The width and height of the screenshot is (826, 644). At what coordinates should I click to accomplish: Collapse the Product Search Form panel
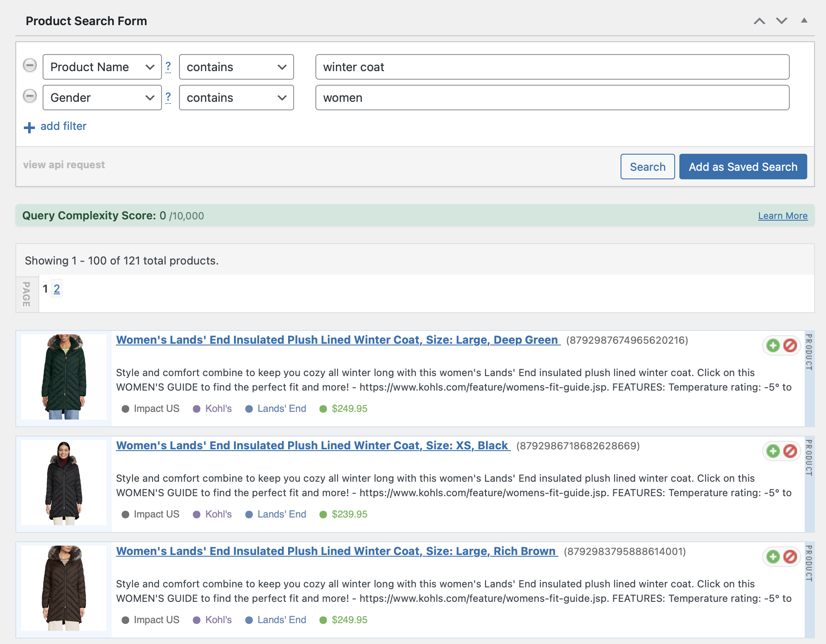pyautogui.click(x=804, y=20)
